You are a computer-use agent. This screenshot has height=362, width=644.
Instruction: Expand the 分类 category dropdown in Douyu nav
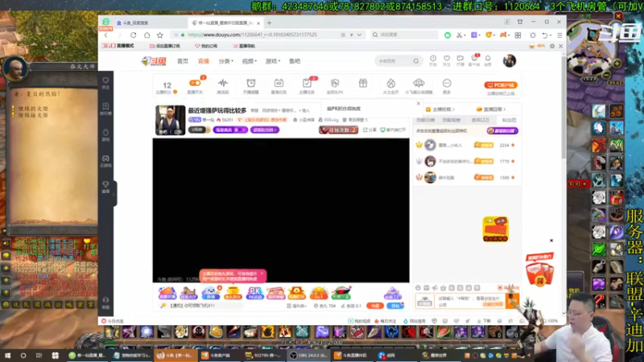coord(225,61)
